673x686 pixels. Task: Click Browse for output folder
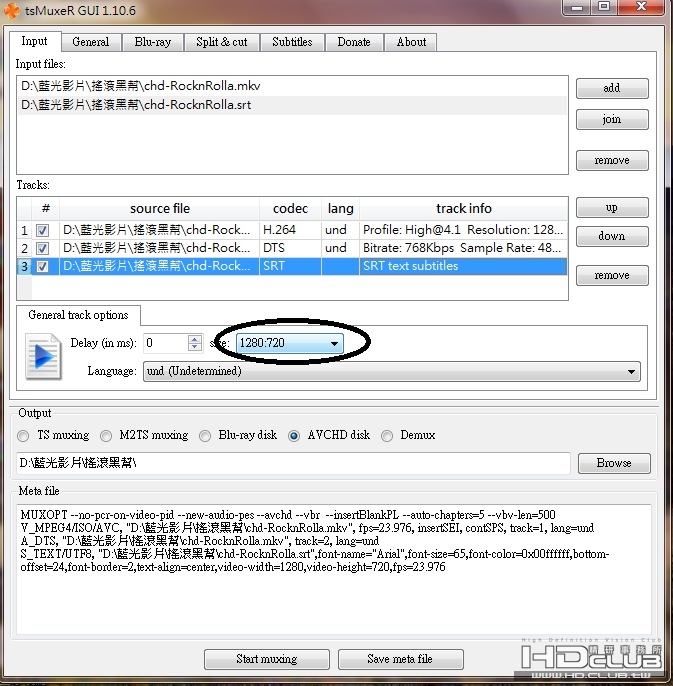click(614, 463)
